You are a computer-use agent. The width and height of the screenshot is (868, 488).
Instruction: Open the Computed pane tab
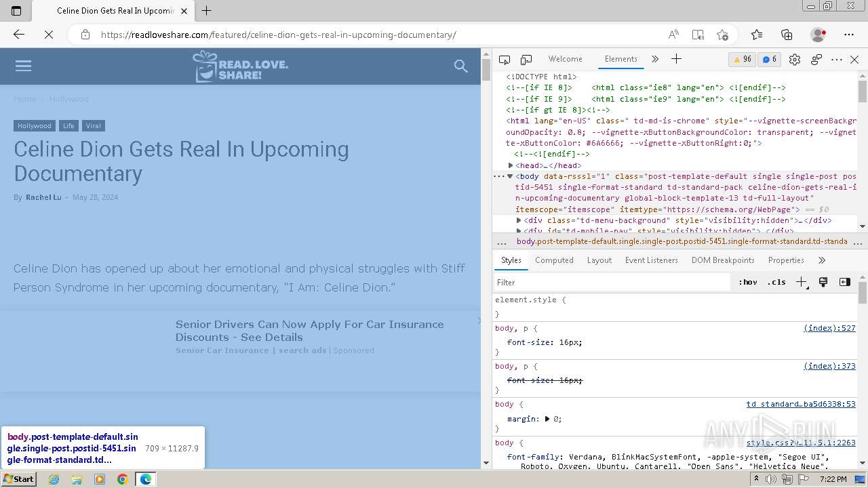click(x=554, y=260)
